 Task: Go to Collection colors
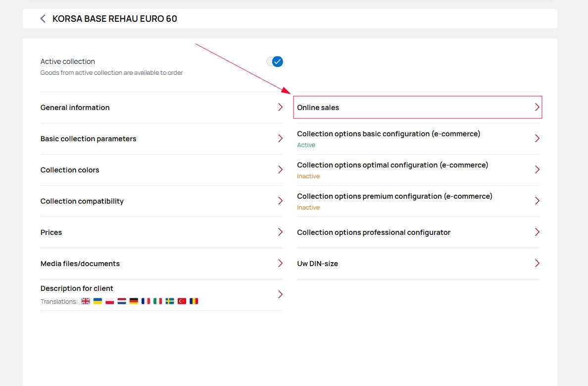pos(70,170)
